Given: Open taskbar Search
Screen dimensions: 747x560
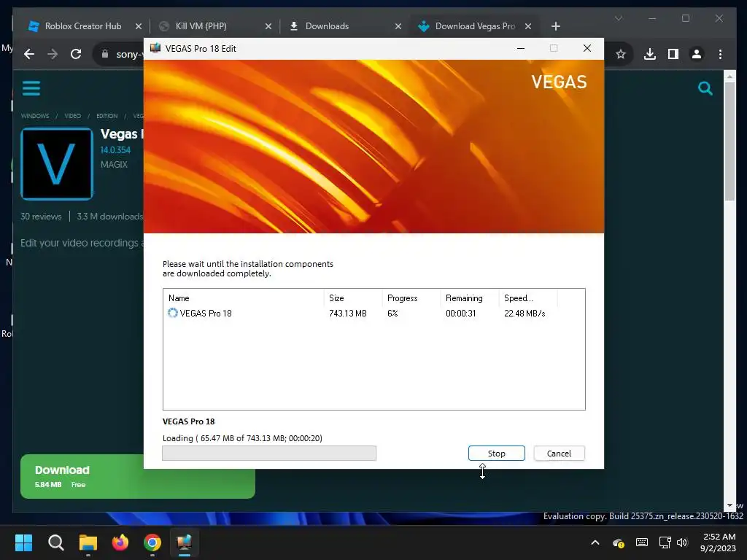Looking at the screenshot, I should [55, 542].
